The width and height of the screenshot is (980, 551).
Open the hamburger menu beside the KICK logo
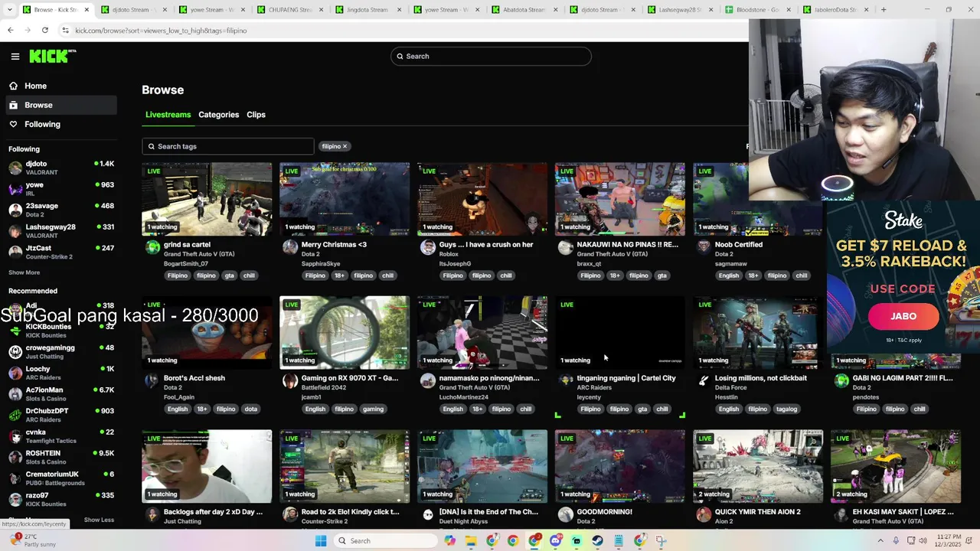(x=15, y=56)
